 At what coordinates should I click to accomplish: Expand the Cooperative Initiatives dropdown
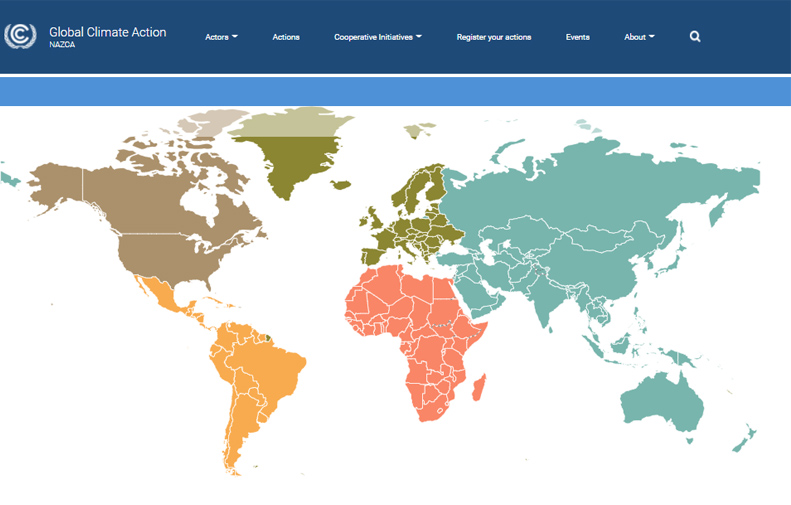[378, 37]
